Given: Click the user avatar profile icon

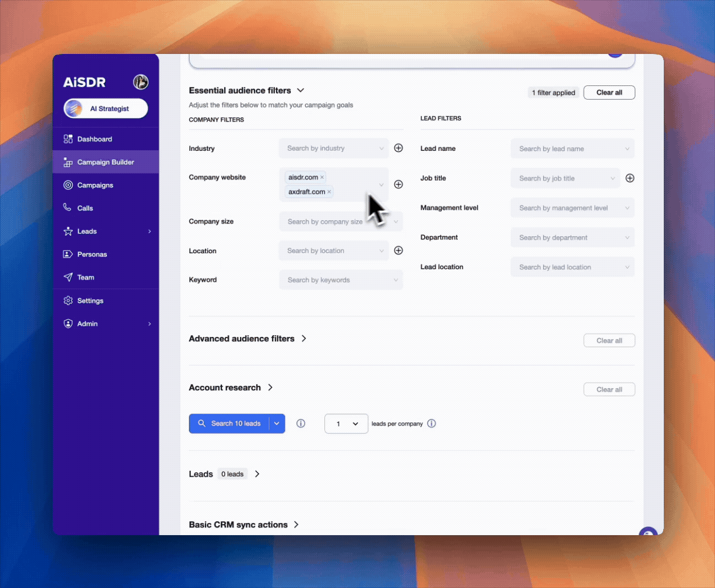Looking at the screenshot, I should 140,82.
